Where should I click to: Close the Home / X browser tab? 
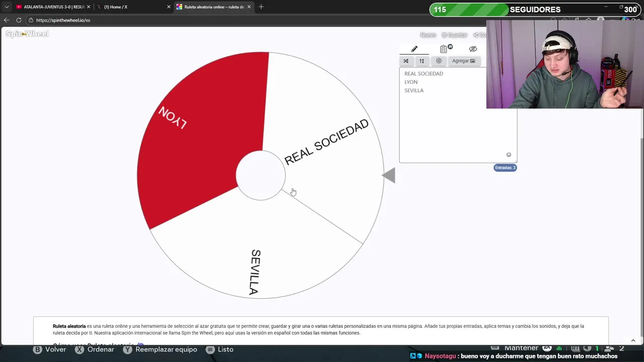pos(169,7)
